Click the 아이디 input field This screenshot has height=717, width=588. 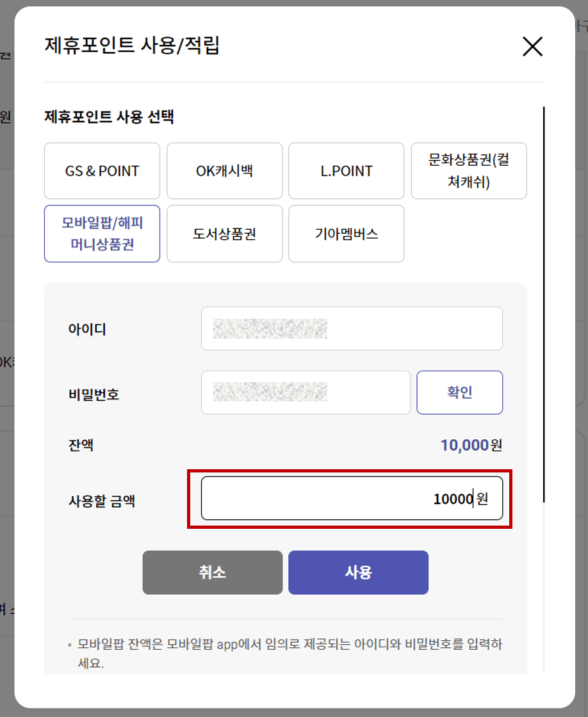[x=351, y=328]
